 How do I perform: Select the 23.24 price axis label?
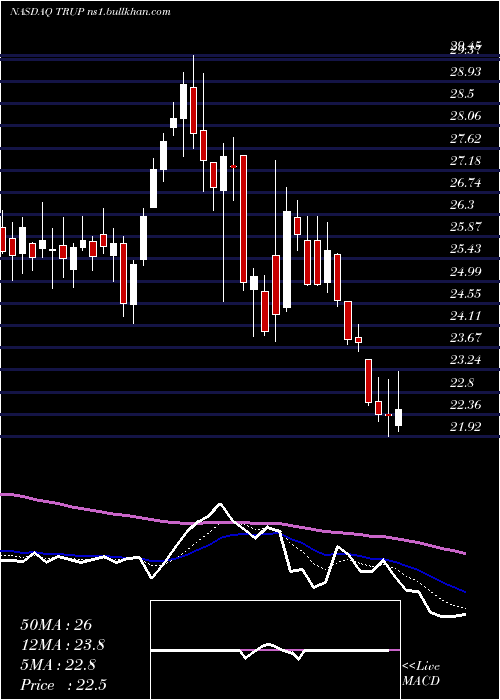(x=466, y=360)
